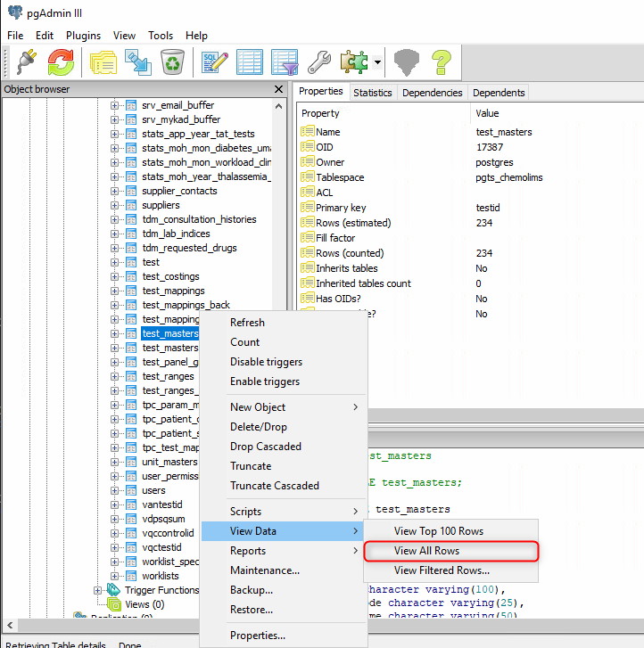Select View All Rows from submenu
The image size is (644, 648).
pos(426,551)
